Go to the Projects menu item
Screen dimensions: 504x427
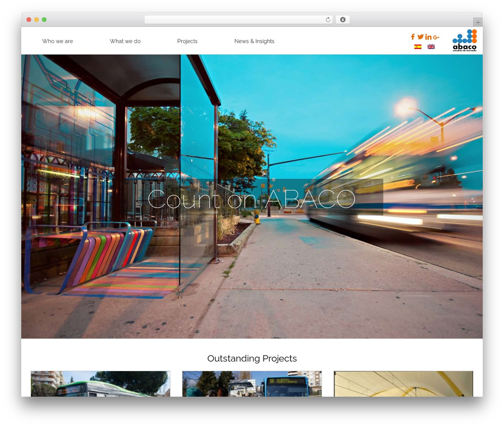187,41
